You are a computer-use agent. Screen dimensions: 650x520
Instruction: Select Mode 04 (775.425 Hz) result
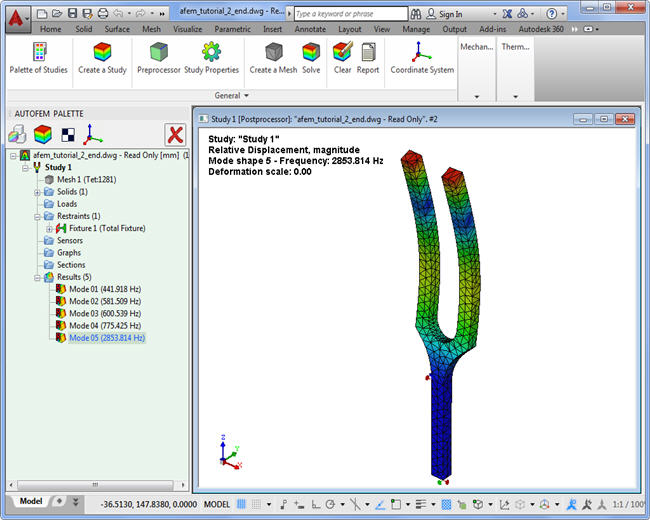tap(105, 326)
